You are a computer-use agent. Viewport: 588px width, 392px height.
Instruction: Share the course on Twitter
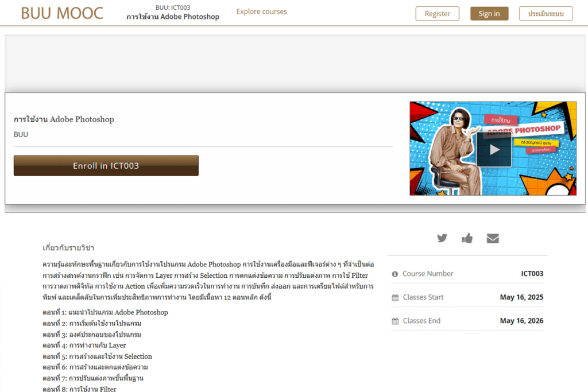[x=442, y=238]
